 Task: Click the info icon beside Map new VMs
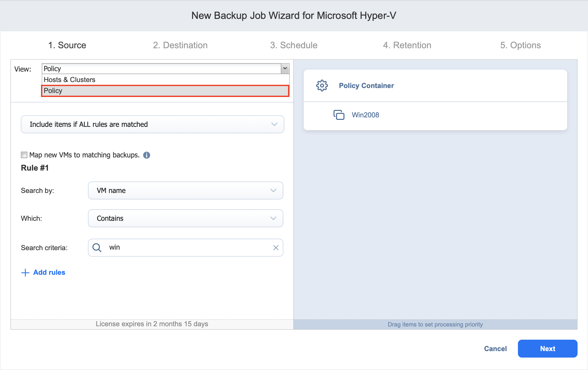[147, 155]
